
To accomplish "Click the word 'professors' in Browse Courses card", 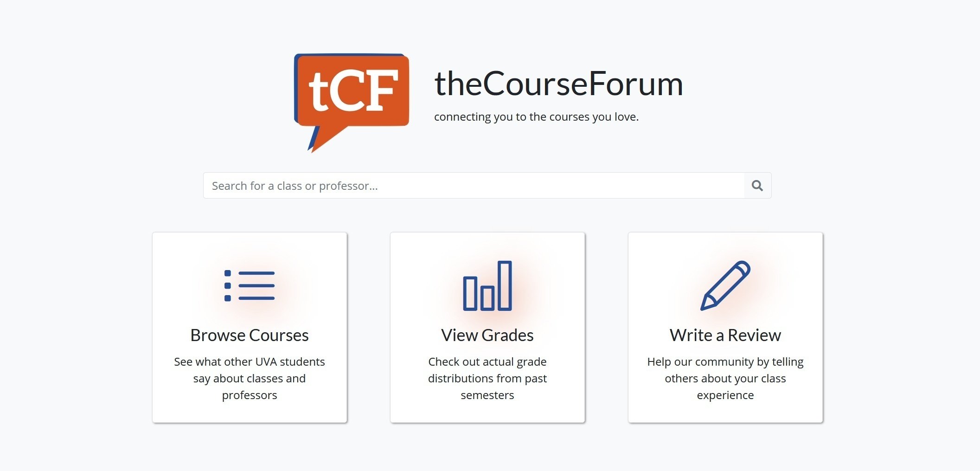I will coord(250,395).
